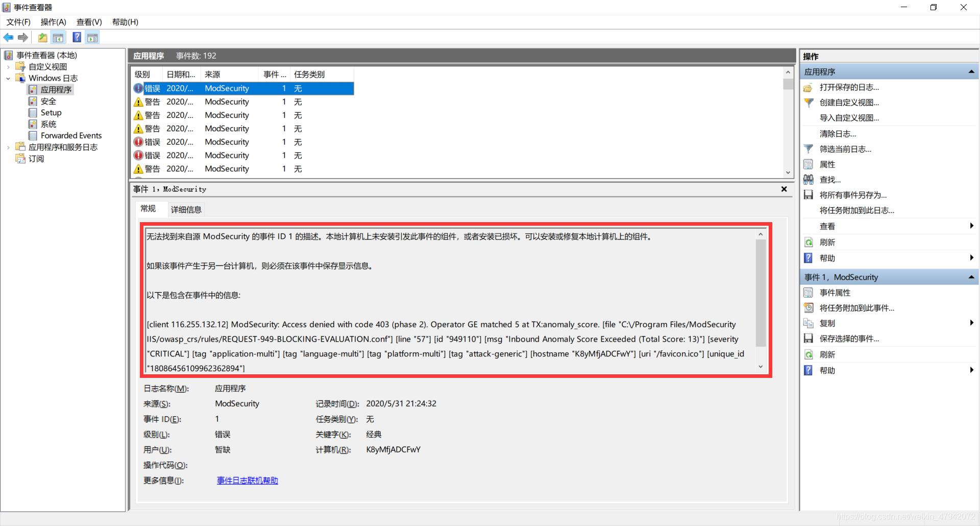Click the 复制 copy icon in actions

coord(808,323)
